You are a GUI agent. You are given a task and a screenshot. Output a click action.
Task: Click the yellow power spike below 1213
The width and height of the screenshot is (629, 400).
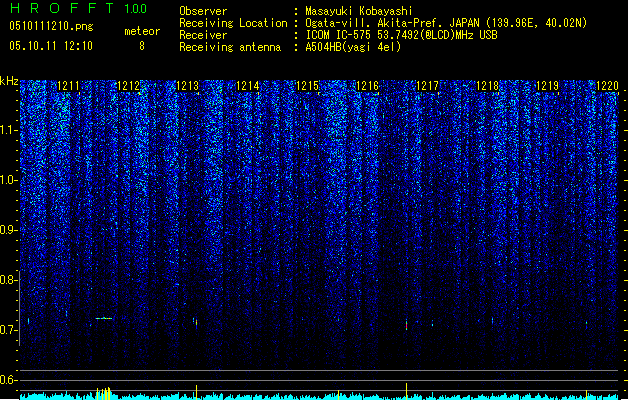coord(196,392)
